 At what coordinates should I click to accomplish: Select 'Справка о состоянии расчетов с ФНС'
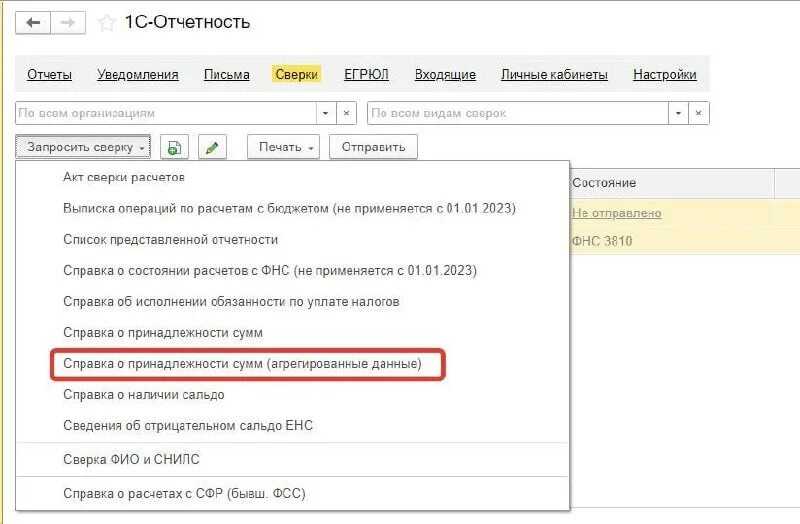tap(292, 271)
